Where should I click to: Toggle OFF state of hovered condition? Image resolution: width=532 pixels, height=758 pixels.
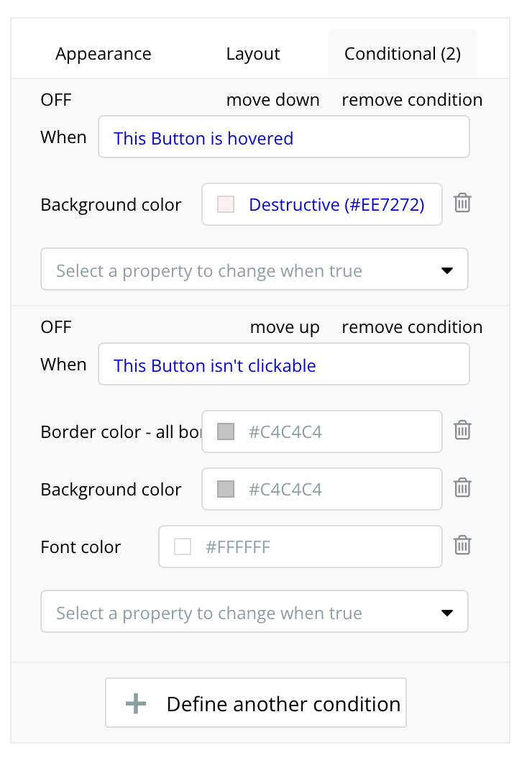(56, 100)
